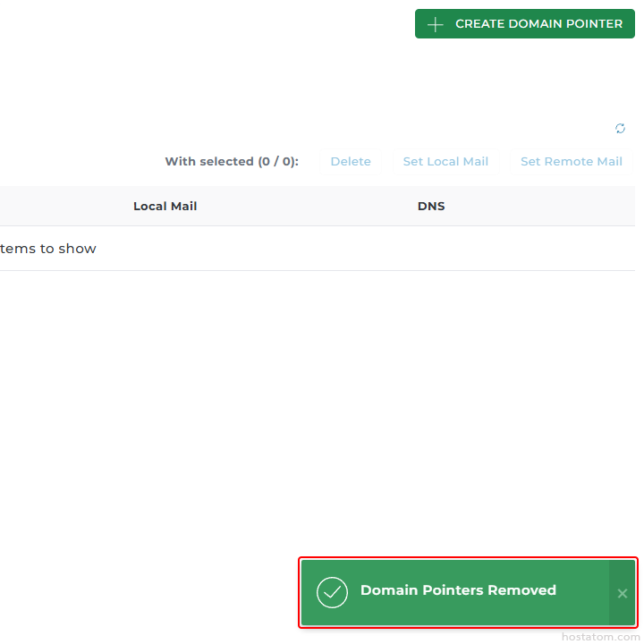Click the hostatom.com watermark
Viewport: 644px width, 644px height.
600,637
